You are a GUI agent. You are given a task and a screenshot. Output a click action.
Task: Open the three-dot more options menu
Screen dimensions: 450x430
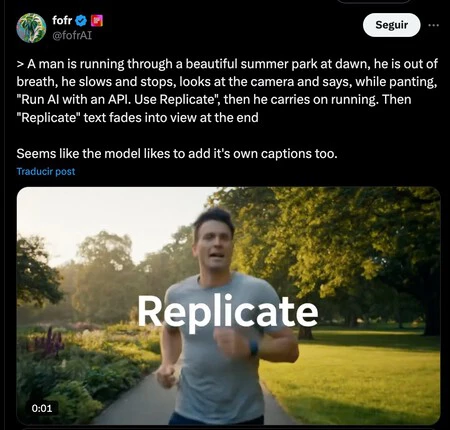433,25
